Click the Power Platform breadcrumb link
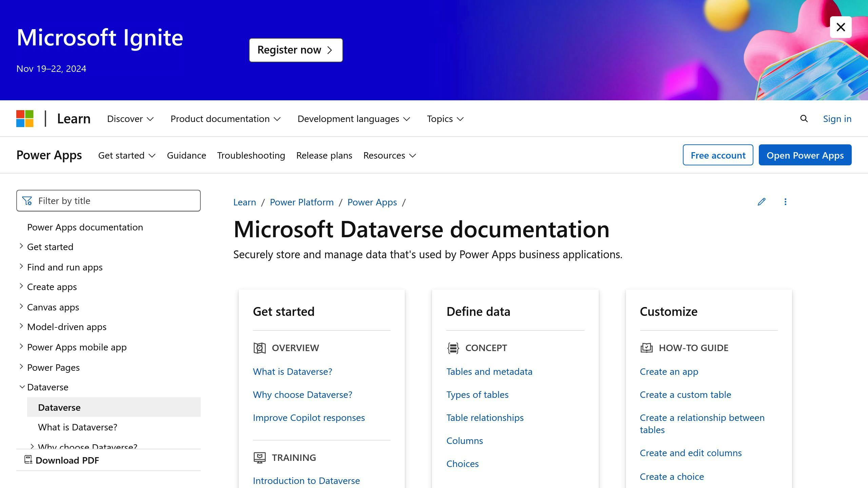This screenshot has width=868, height=488. tap(302, 202)
